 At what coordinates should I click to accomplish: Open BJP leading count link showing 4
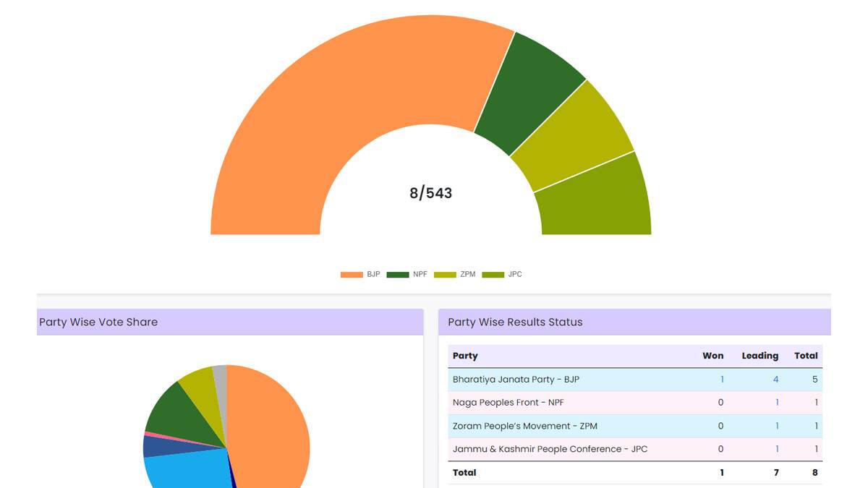click(775, 380)
